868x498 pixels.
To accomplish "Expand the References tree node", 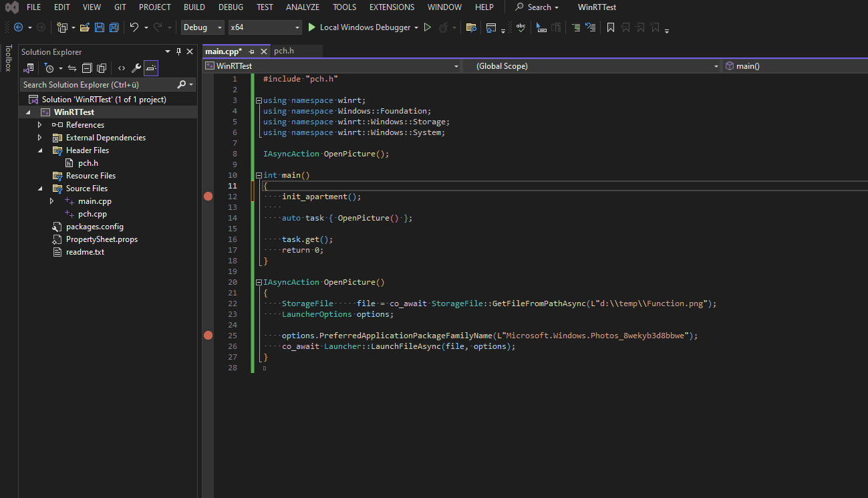I will click(39, 124).
